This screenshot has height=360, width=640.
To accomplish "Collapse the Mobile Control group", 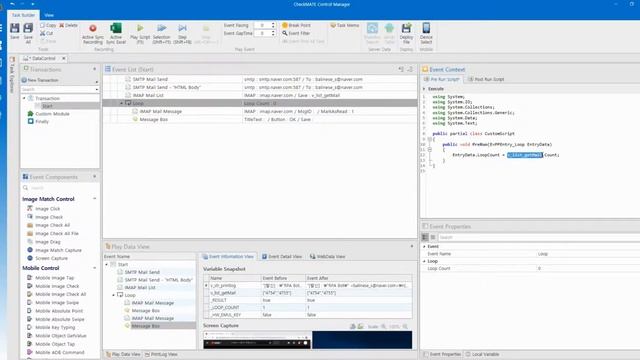I will pos(95,268).
